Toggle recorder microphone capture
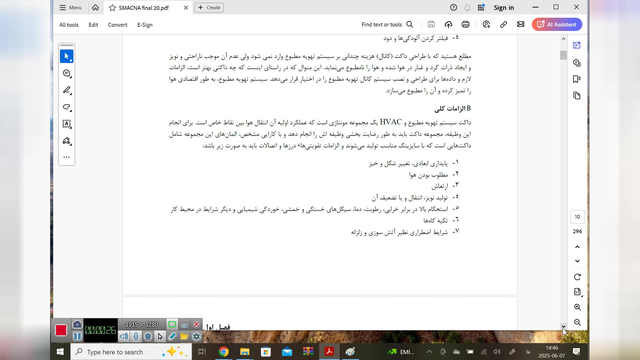Viewport: 640px width, 360px height. (x=136, y=336)
